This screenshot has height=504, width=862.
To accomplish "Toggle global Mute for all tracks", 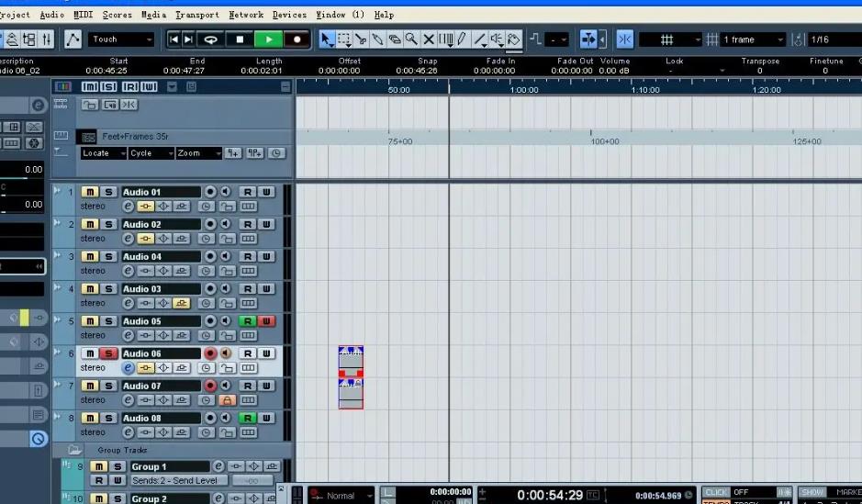I will click(x=90, y=87).
